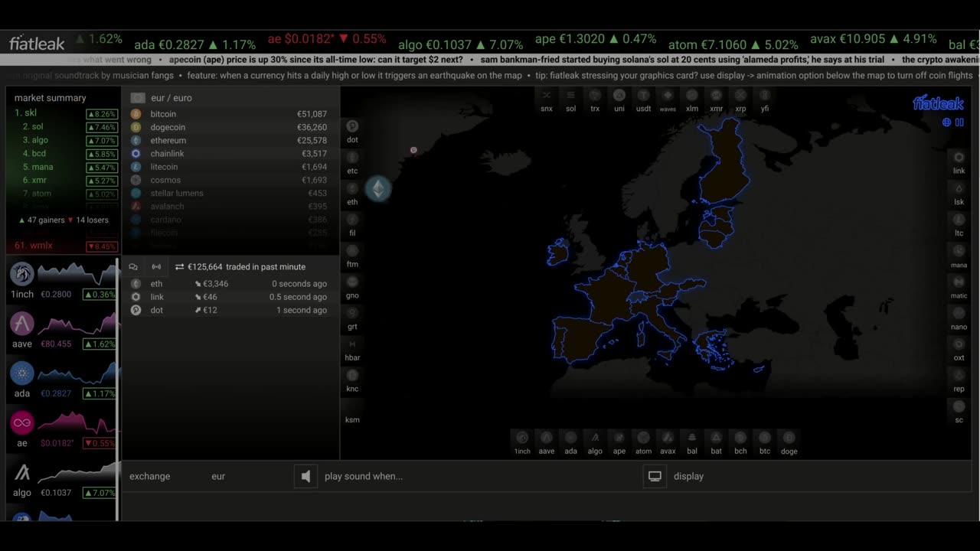
Task: Select the bch icon below the map
Action: [740, 438]
